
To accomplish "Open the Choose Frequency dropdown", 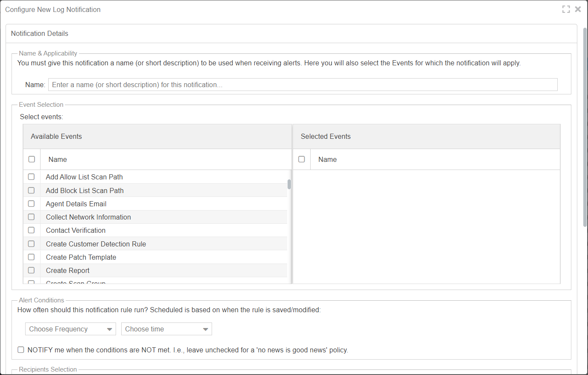I will coord(70,329).
